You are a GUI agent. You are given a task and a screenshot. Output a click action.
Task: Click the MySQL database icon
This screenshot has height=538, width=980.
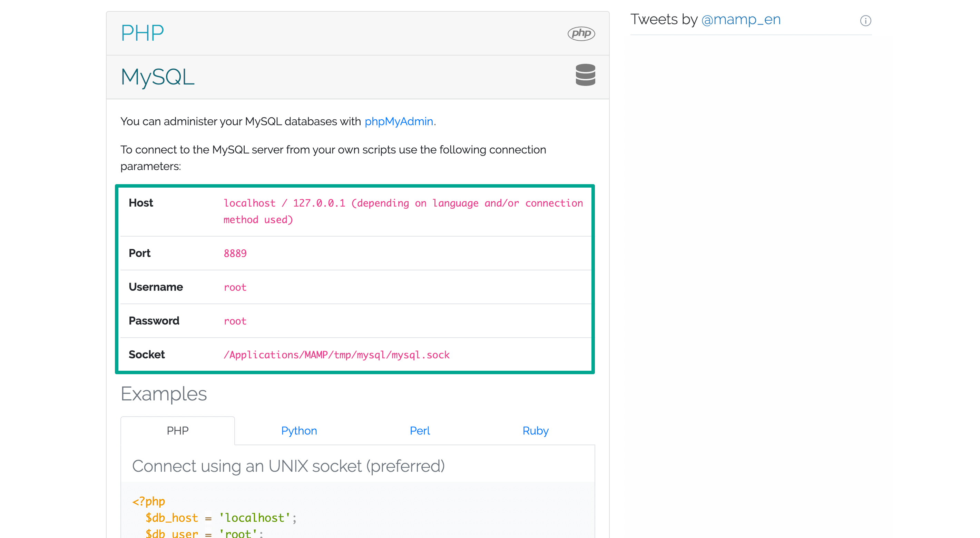point(585,75)
